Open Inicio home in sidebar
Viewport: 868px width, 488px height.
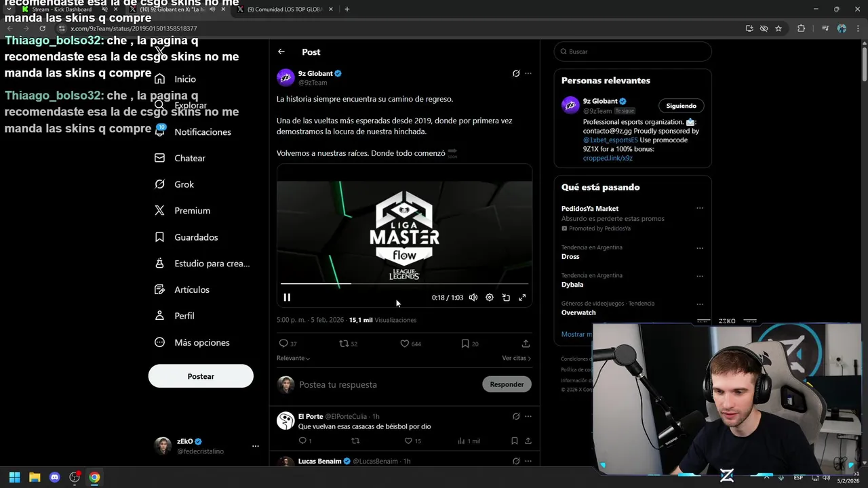click(x=176, y=79)
